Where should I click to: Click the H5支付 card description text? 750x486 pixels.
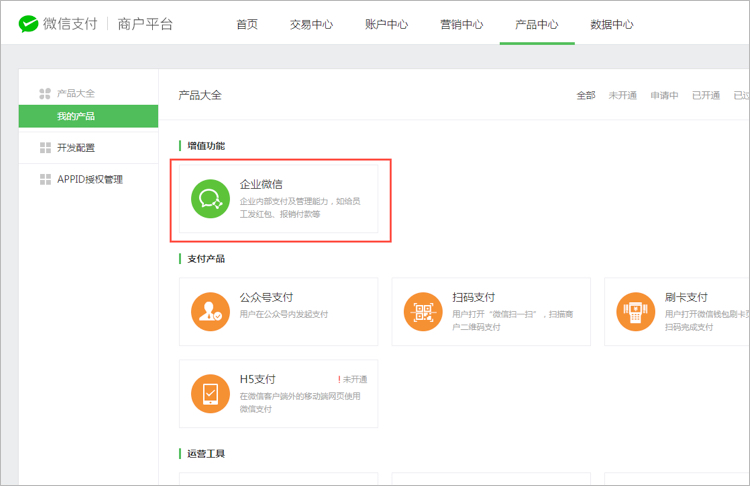[x=300, y=402]
